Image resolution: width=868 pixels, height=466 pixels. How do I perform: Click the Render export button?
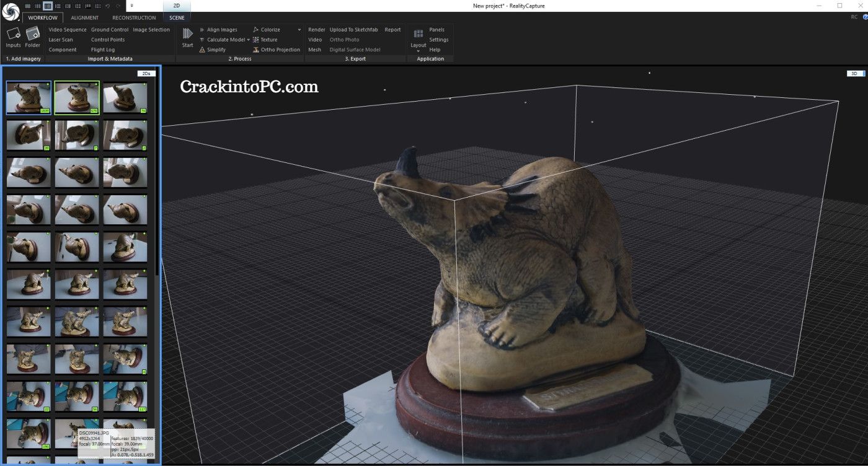[317, 30]
